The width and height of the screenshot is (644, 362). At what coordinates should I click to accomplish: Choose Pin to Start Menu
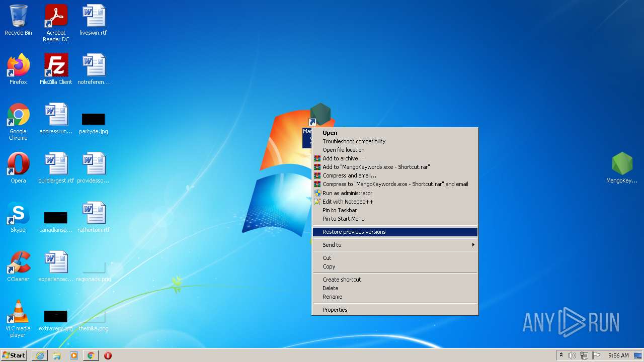pyautogui.click(x=395, y=219)
